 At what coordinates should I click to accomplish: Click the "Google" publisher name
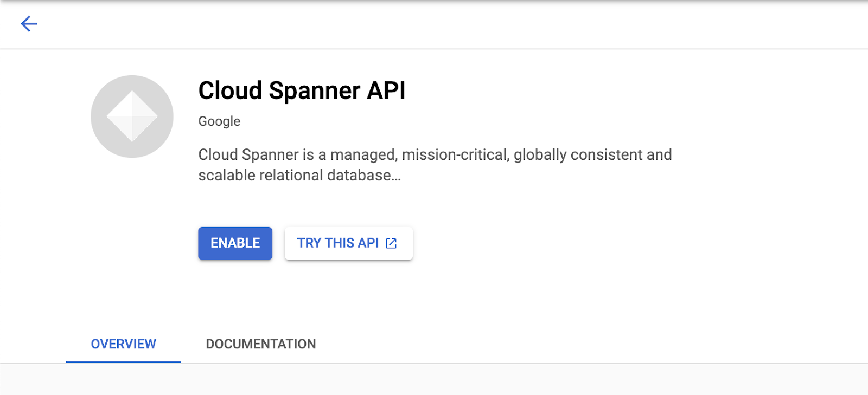[x=219, y=121]
